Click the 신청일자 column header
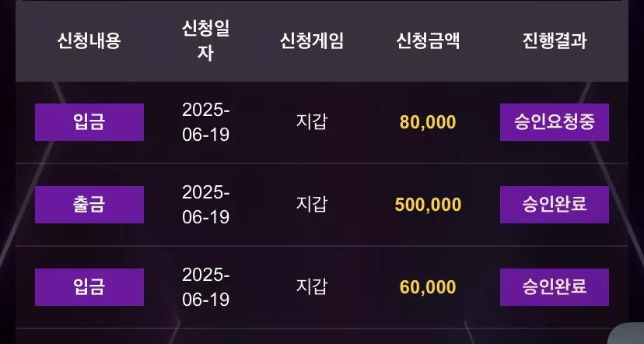The height and width of the screenshot is (344, 644). pyautogui.click(x=206, y=40)
